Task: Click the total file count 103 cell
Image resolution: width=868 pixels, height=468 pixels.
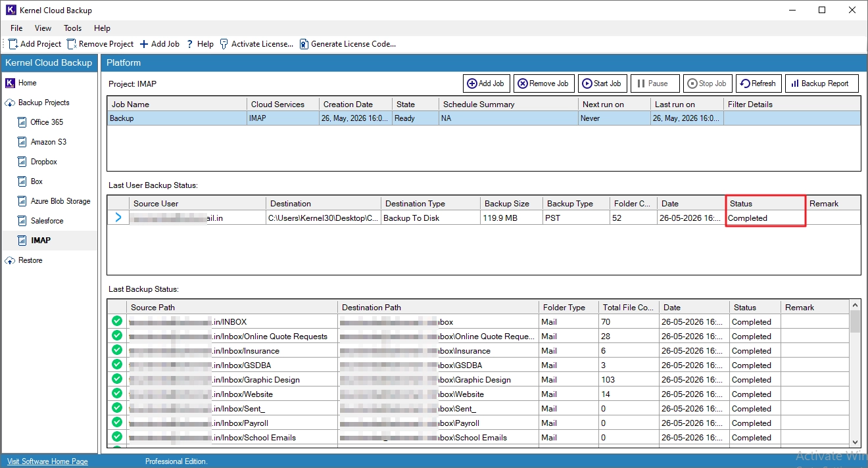Action: click(629, 379)
